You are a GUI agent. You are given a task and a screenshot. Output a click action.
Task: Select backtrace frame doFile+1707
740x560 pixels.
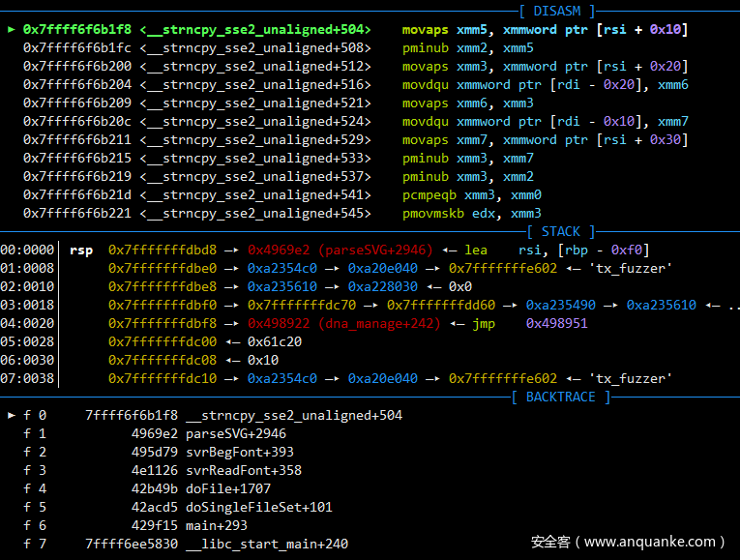[x=228, y=488]
